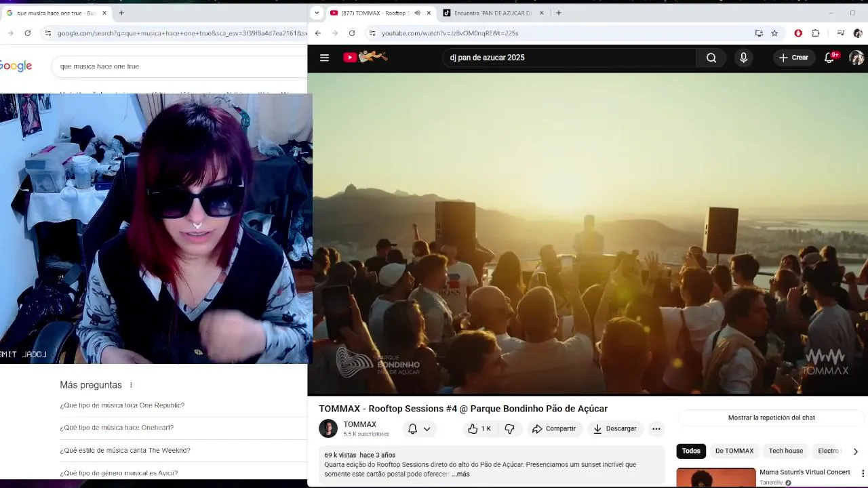Open Mama Saturn's Virtual Concert thumbnail
The image size is (868, 488).
coord(715,478)
